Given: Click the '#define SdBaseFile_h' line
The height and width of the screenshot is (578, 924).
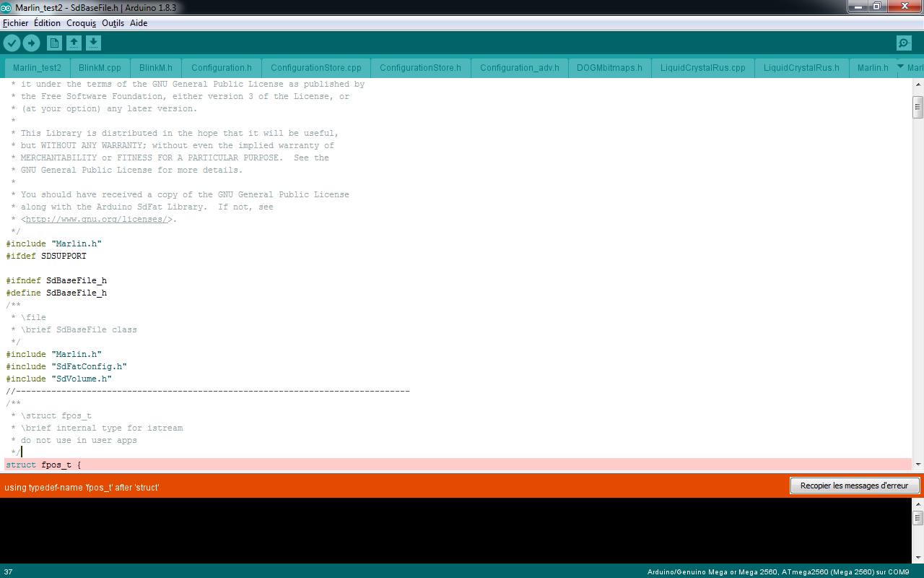Looking at the screenshot, I should [56, 293].
